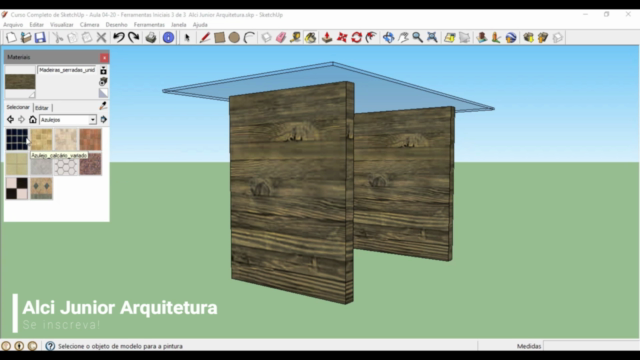
Task: Click the Details arrow beside Azulejos dropdown
Action: (104, 120)
